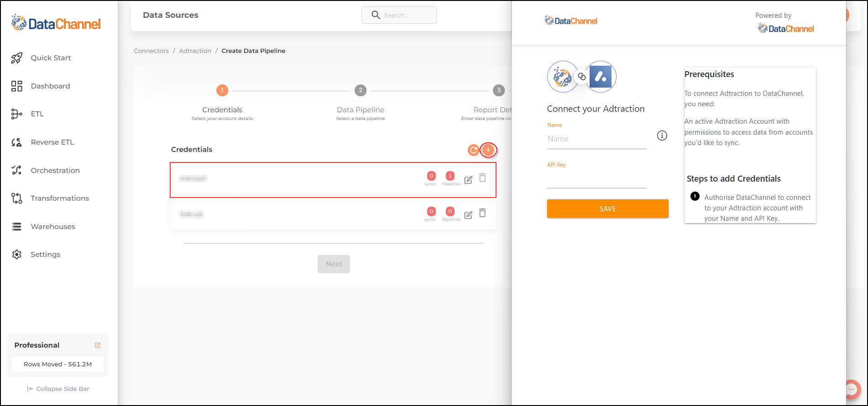
Task: Open Settings in sidebar
Action: (45, 255)
